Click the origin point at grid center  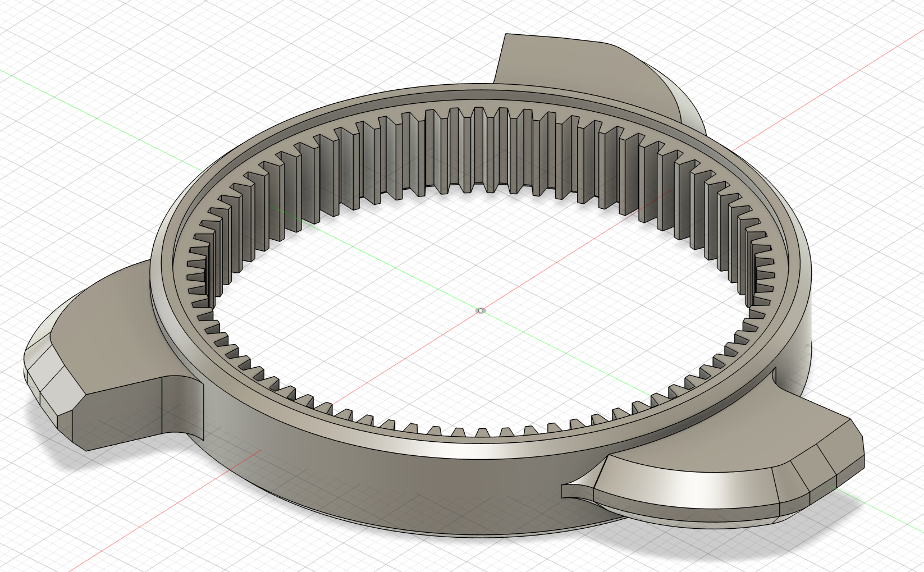click(480, 310)
